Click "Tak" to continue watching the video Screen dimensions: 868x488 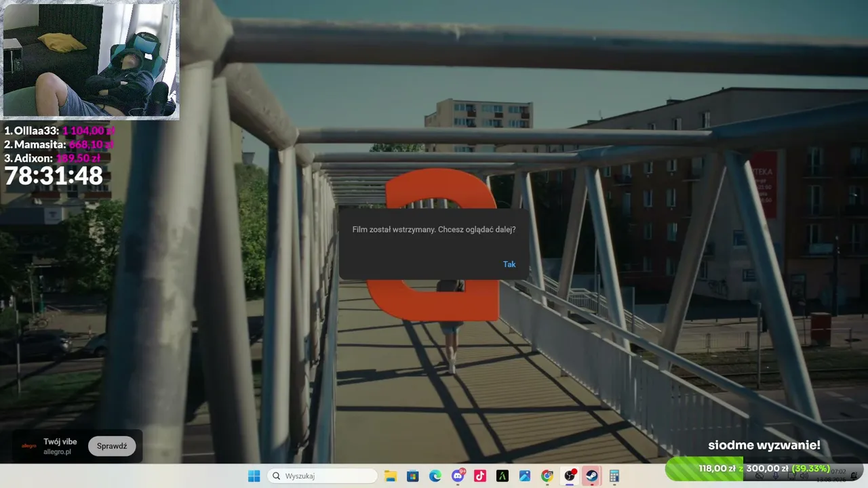509,264
